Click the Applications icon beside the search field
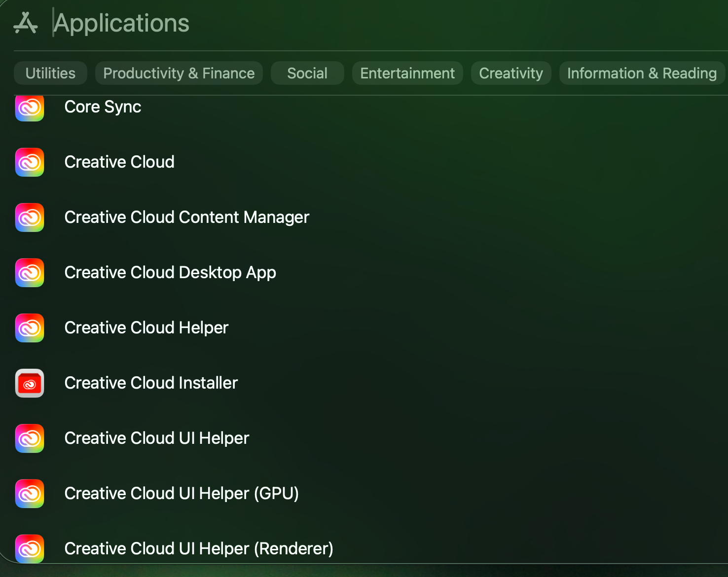This screenshot has height=577, width=728. pyautogui.click(x=26, y=23)
